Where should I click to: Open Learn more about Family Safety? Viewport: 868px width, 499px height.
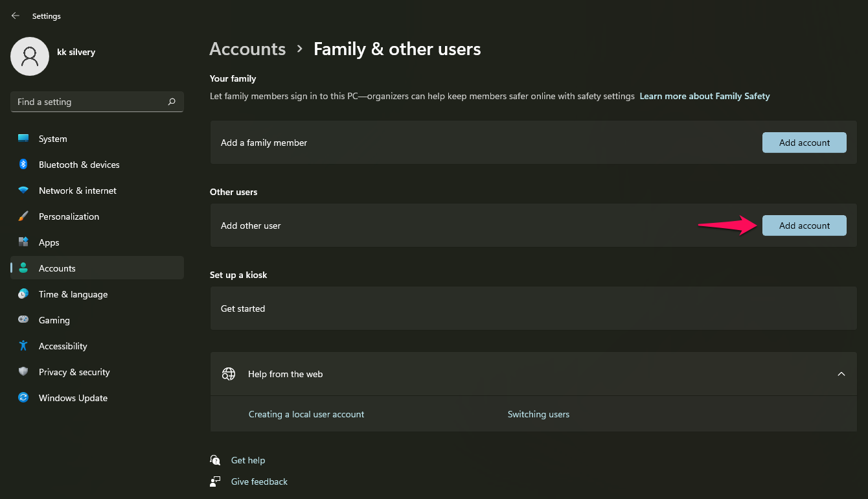click(x=704, y=95)
